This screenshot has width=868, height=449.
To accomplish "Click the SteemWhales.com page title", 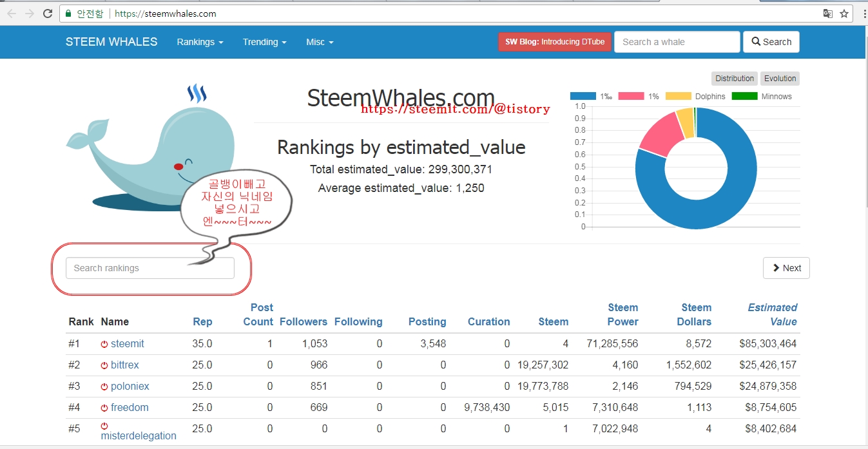I will click(x=401, y=98).
